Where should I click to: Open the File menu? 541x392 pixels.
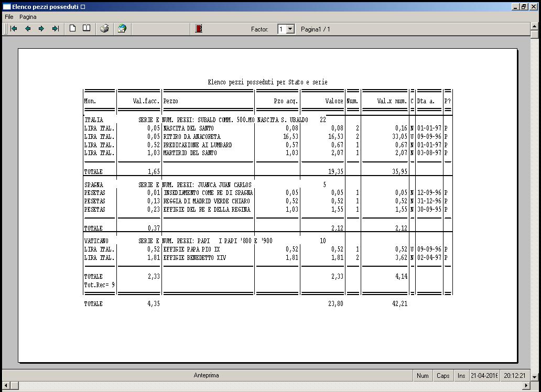click(x=9, y=17)
